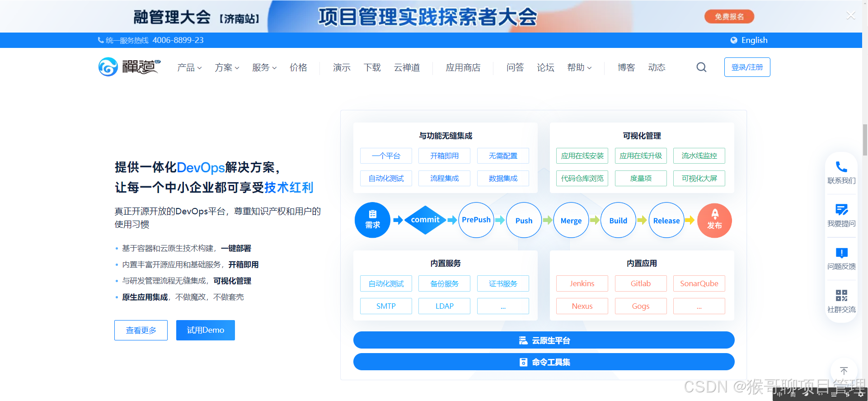The height and width of the screenshot is (401, 868).
Task: Click the 流水线监控 box
Action: [x=699, y=156]
